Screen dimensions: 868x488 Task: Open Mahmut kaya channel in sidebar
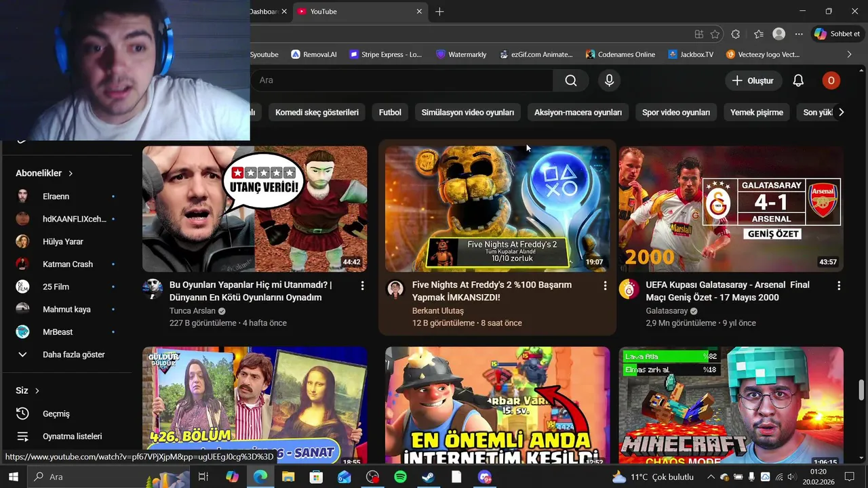[x=65, y=309]
